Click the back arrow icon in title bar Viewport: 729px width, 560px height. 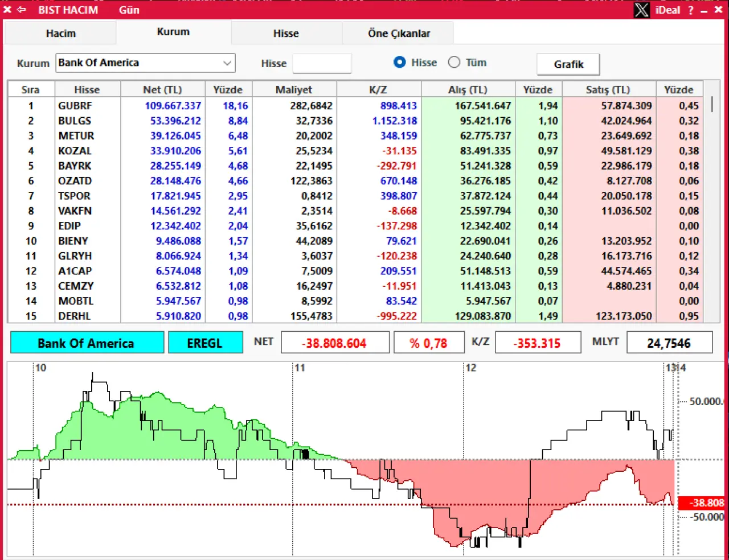22,10
